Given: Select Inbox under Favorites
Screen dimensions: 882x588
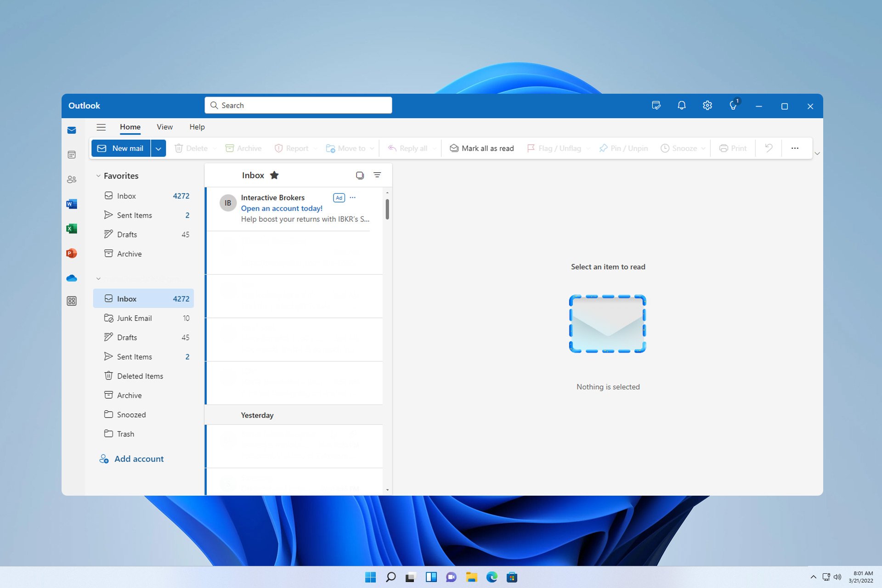Looking at the screenshot, I should click(143, 196).
